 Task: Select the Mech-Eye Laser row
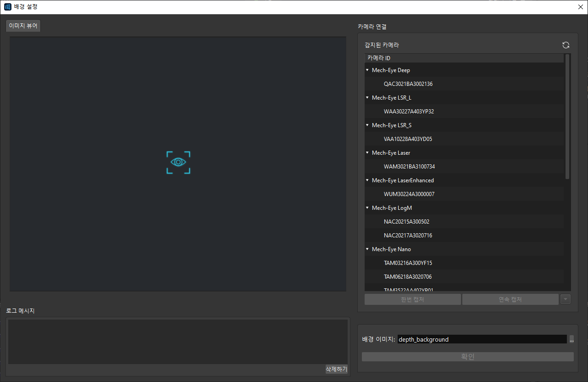point(464,153)
